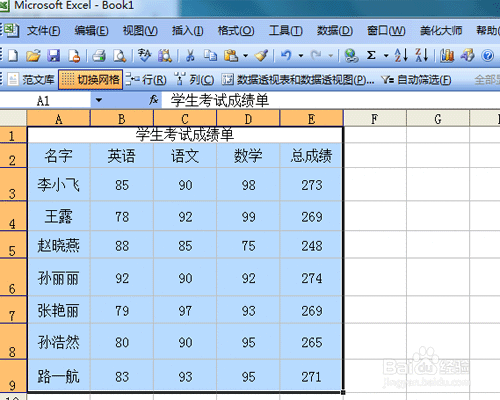Copy the selection with the Copy icon
Screen dimensions: 500x400
[210, 55]
